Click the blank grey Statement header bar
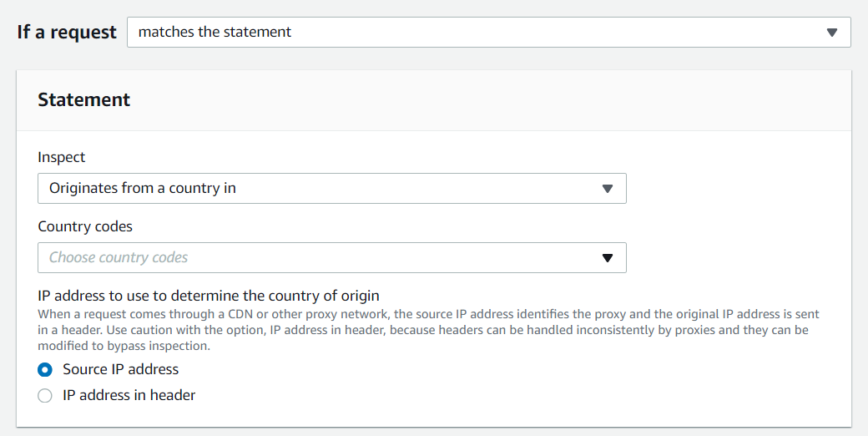 (487, 100)
